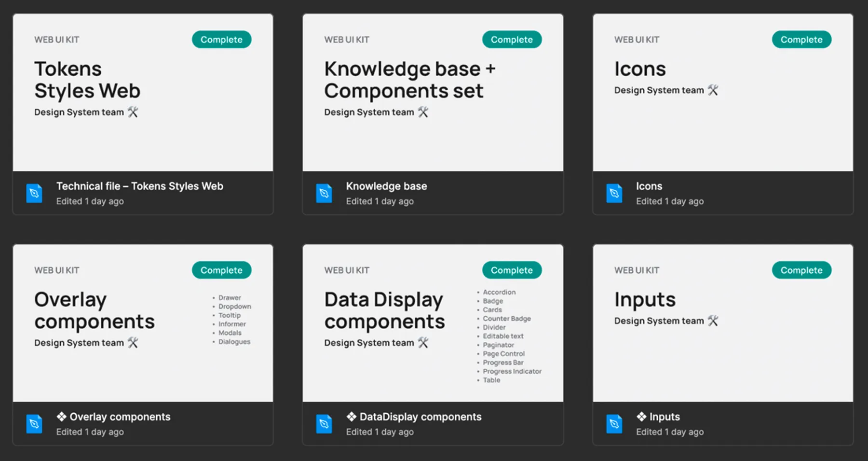Open the Data Display components cover thumbnail
Screen dimensions: 868x461
point(433,323)
